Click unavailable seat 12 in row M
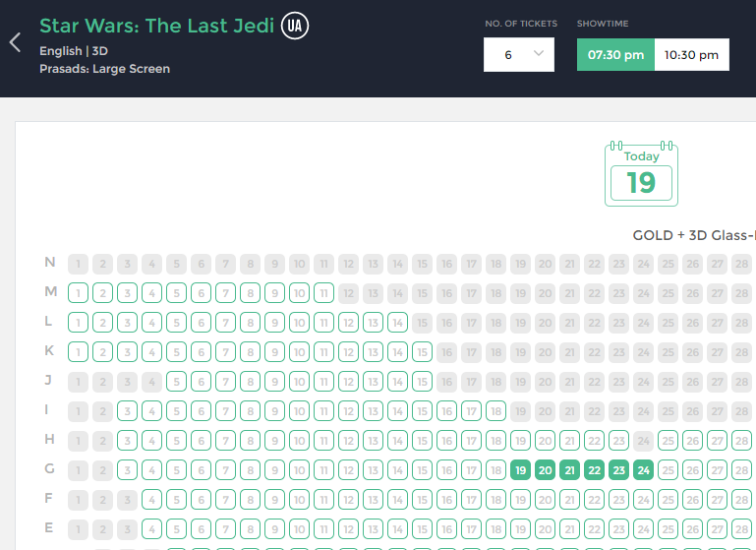The height and width of the screenshot is (550, 756). click(x=349, y=293)
